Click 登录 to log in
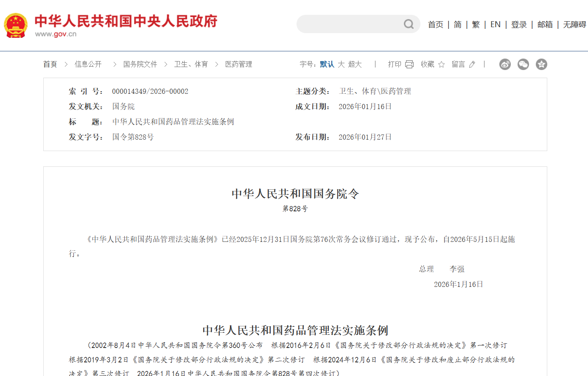 point(519,24)
